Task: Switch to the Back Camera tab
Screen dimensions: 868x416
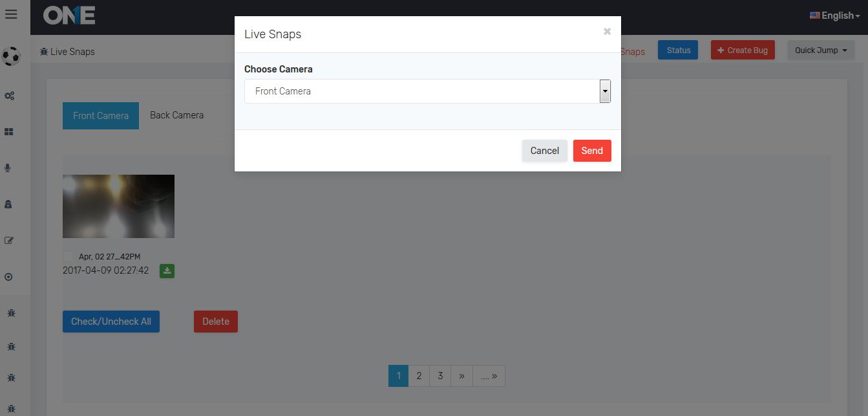Action: tap(176, 115)
